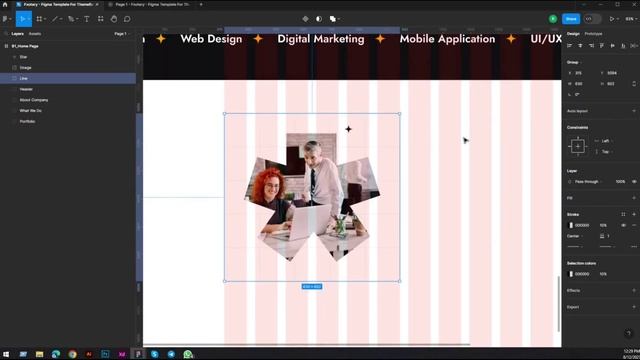Select the Move tool
The height and width of the screenshot is (360, 640).
point(22,19)
